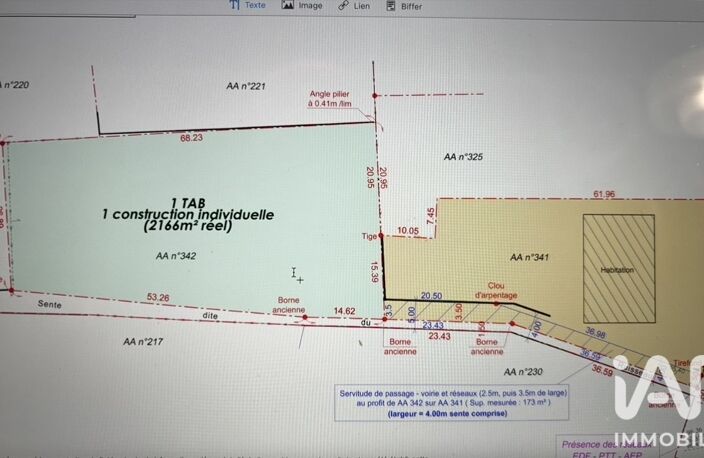The width and height of the screenshot is (704, 458).
Task: Select the parcel label AA n°341
Action: [x=529, y=257]
